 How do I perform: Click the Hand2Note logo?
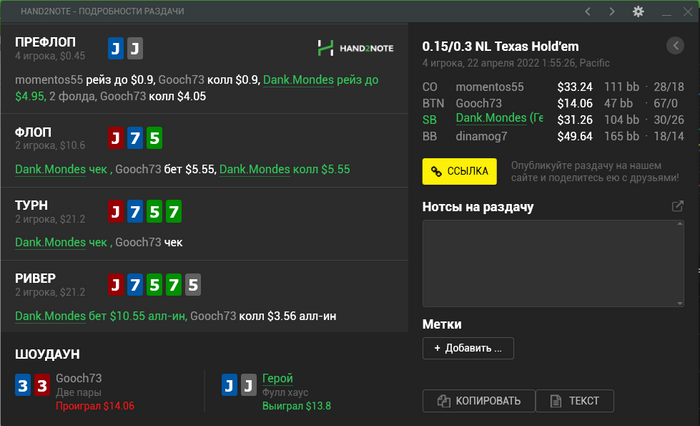[355, 48]
